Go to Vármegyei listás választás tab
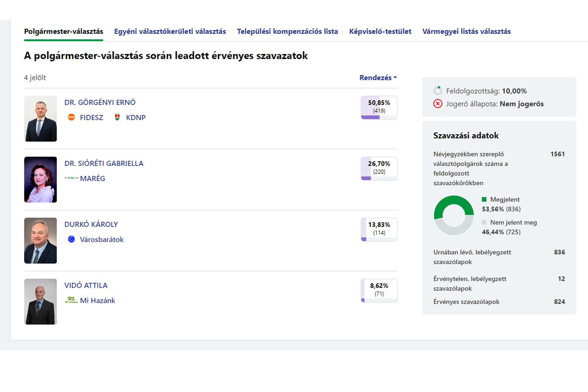The image size is (588, 392). (x=466, y=32)
